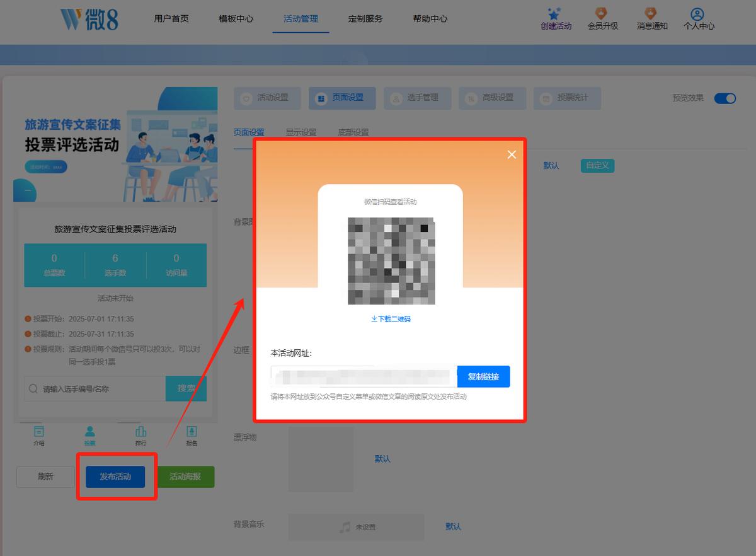The image size is (756, 556).
Task: Switch to 高级设置 tab
Action: pos(492,98)
